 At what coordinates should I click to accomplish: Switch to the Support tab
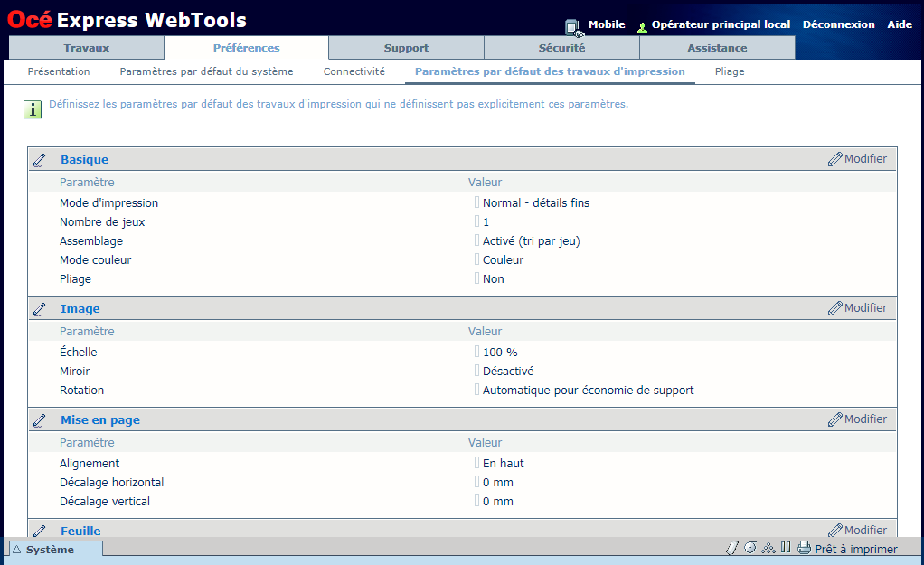pyautogui.click(x=406, y=48)
